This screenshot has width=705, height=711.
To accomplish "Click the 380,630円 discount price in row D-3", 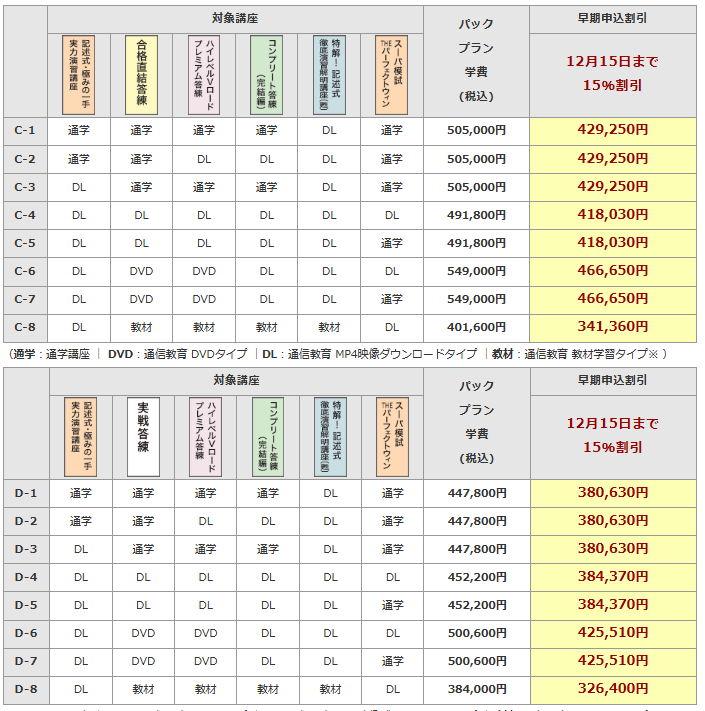I will [613, 549].
